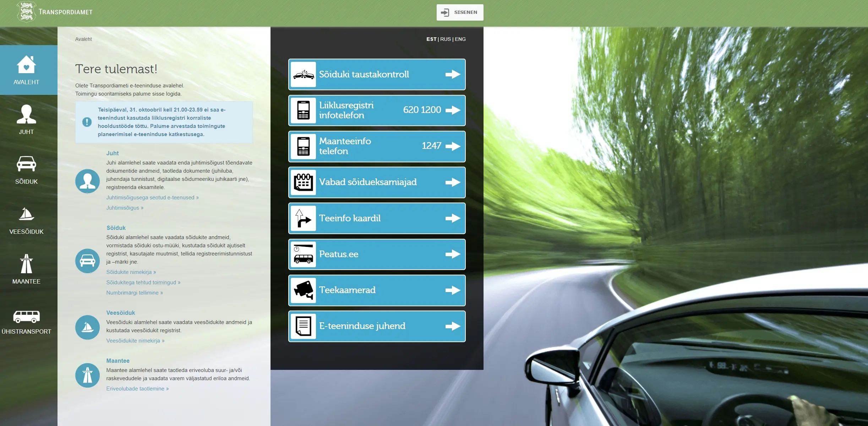Open the Sõiduki taustakontroll tile label

364,74
